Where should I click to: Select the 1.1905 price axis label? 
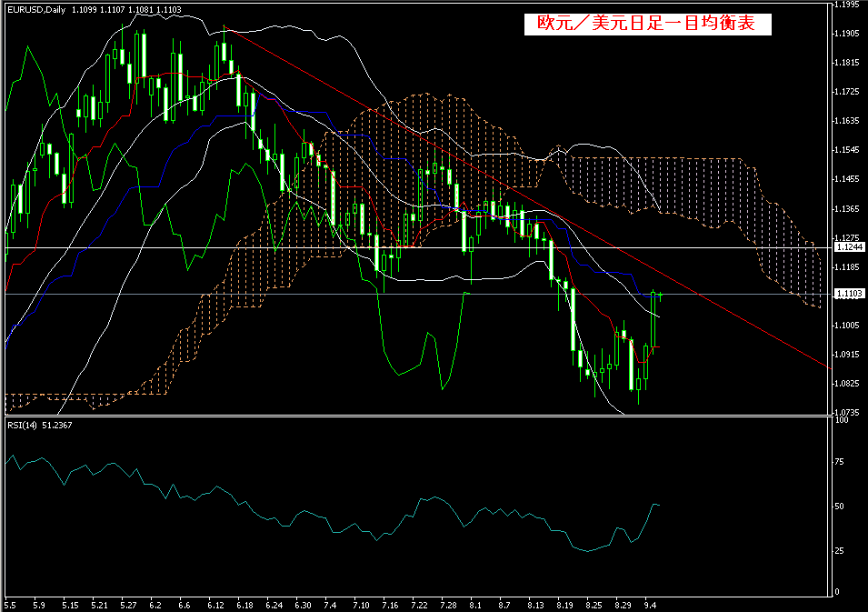click(847, 34)
